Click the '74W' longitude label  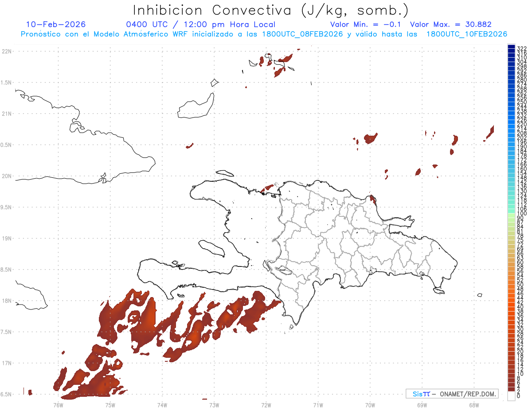pos(162,405)
